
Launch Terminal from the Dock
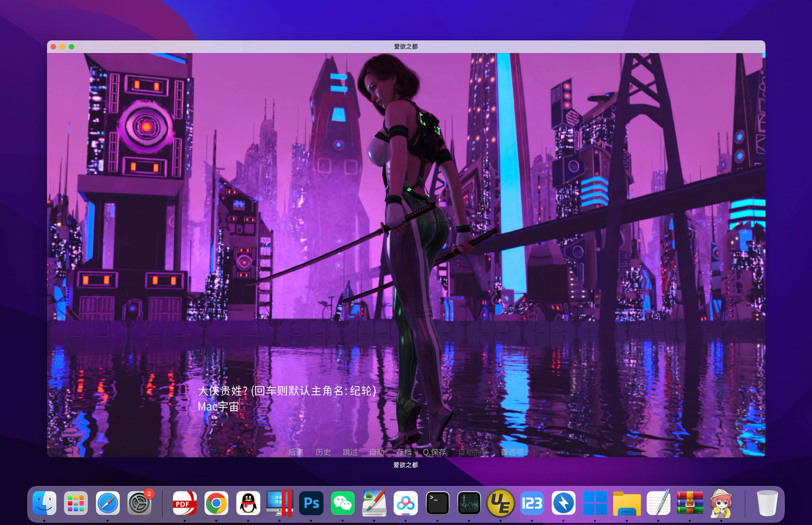[437, 503]
